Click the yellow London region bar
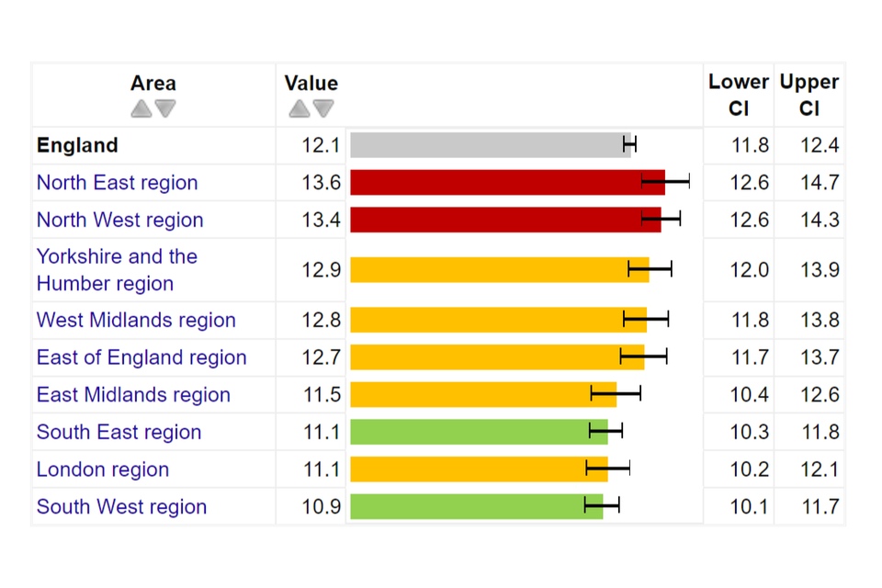 pyautogui.click(x=479, y=470)
